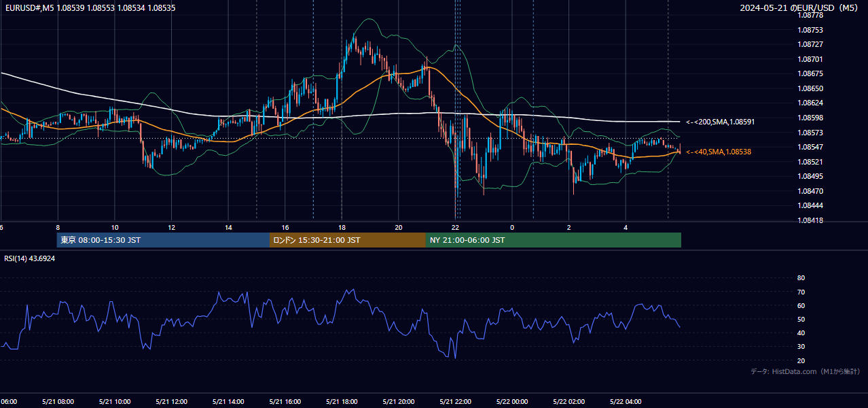Click the 5/21 20:00 date label

[x=399, y=401]
